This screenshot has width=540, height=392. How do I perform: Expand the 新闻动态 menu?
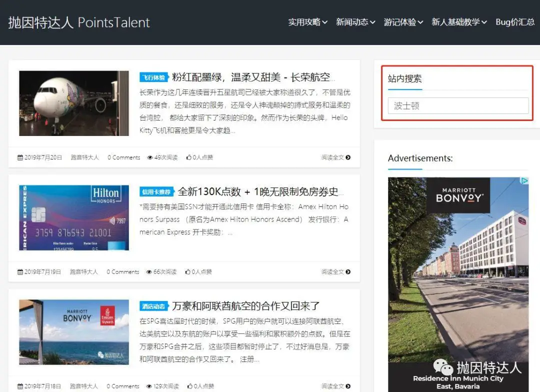click(355, 22)
